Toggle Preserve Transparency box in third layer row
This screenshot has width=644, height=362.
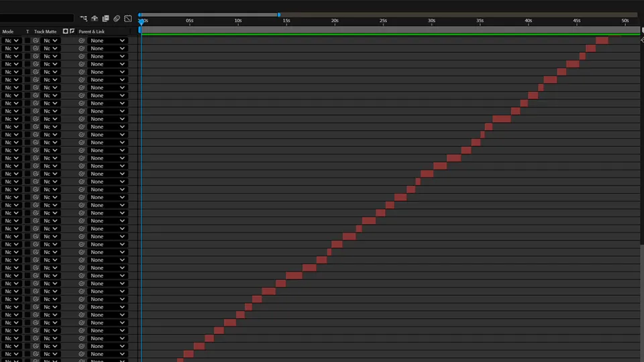[28, 56]
